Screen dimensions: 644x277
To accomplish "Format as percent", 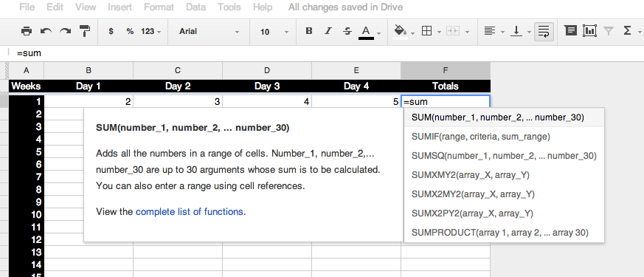I will coord(130,31).
